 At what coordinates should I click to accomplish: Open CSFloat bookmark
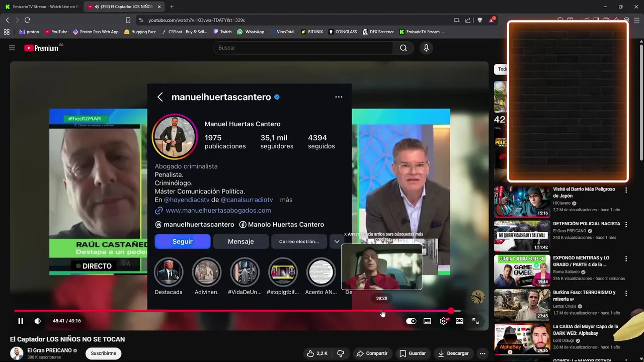[x=184, y=32]
